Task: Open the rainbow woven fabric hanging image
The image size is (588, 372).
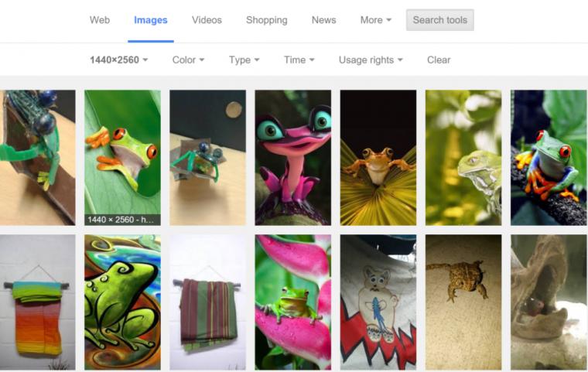Action: click(x=37, y=302)
